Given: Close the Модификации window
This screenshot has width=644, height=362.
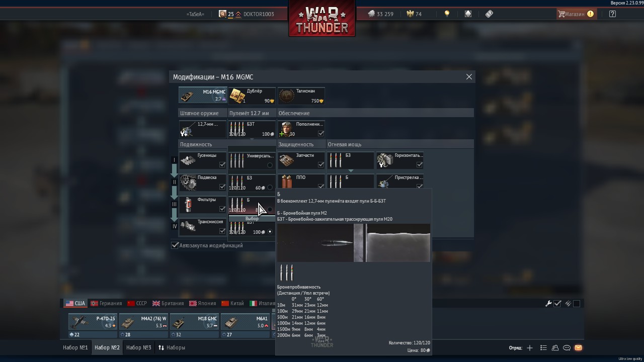Looking at the screenshot, I should tap(469, 77).
